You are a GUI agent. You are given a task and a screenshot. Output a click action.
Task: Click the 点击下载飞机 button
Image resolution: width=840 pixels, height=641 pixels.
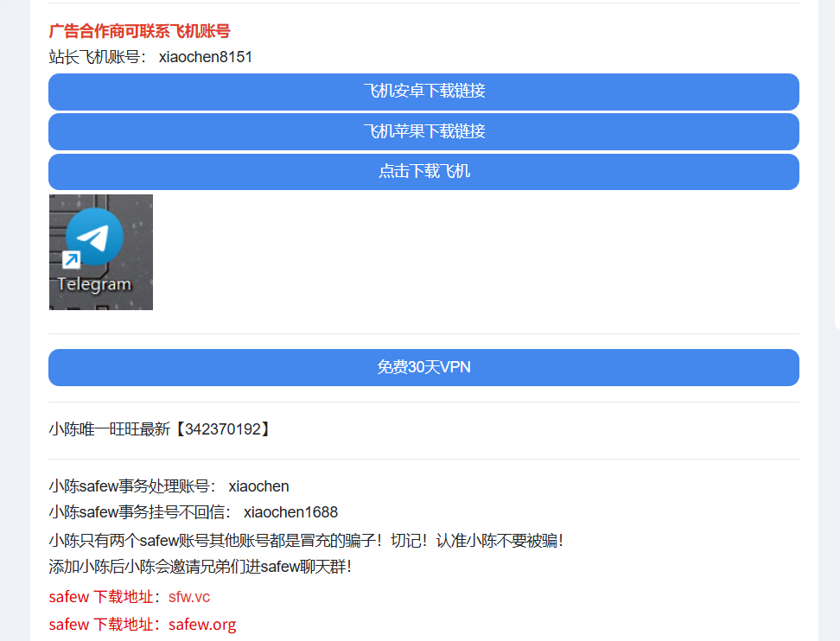423,172
